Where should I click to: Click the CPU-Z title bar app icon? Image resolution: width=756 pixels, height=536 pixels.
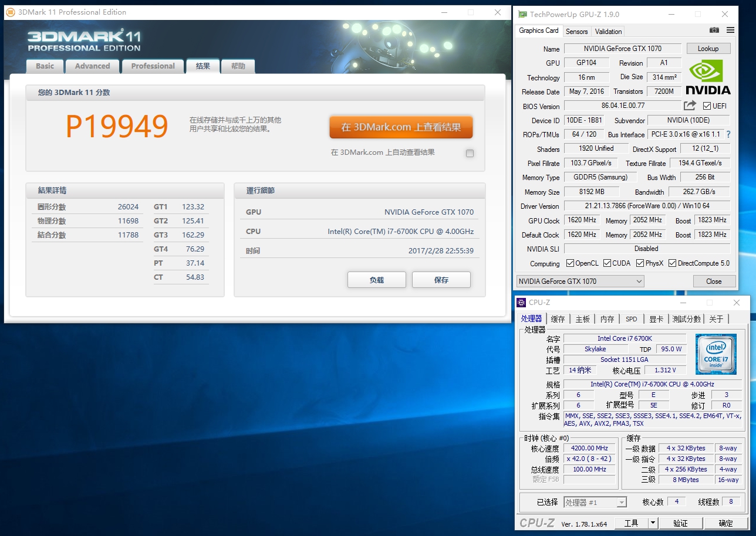521,303
